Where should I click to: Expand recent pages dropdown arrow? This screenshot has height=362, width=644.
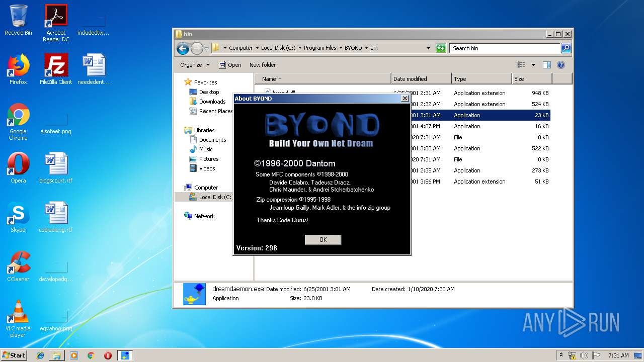click(x=206, y=49)
